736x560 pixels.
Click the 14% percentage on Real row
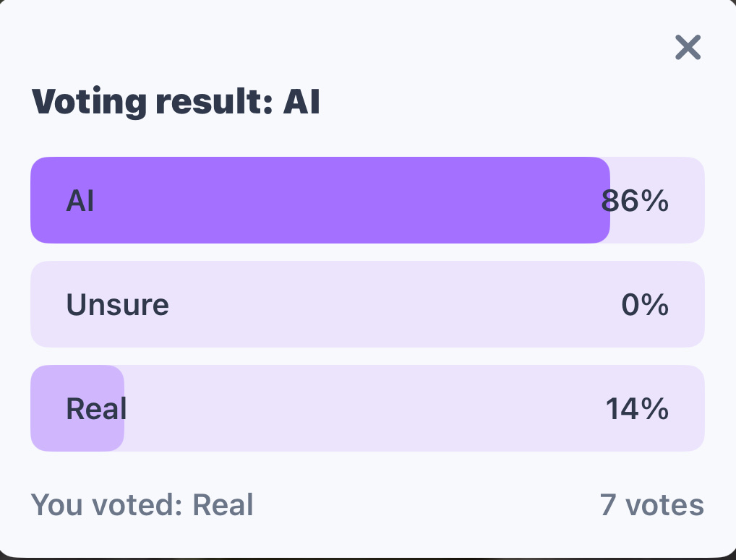[636, 409]
